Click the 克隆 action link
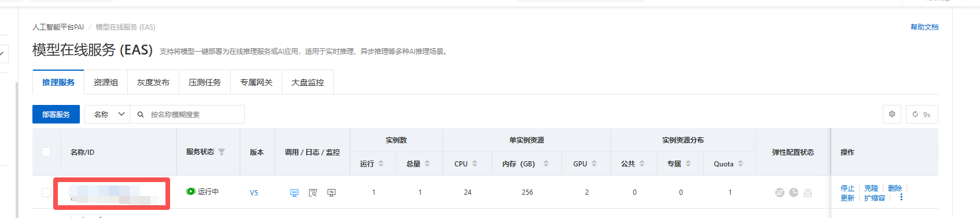980x218 pixels. click(871, 188)
